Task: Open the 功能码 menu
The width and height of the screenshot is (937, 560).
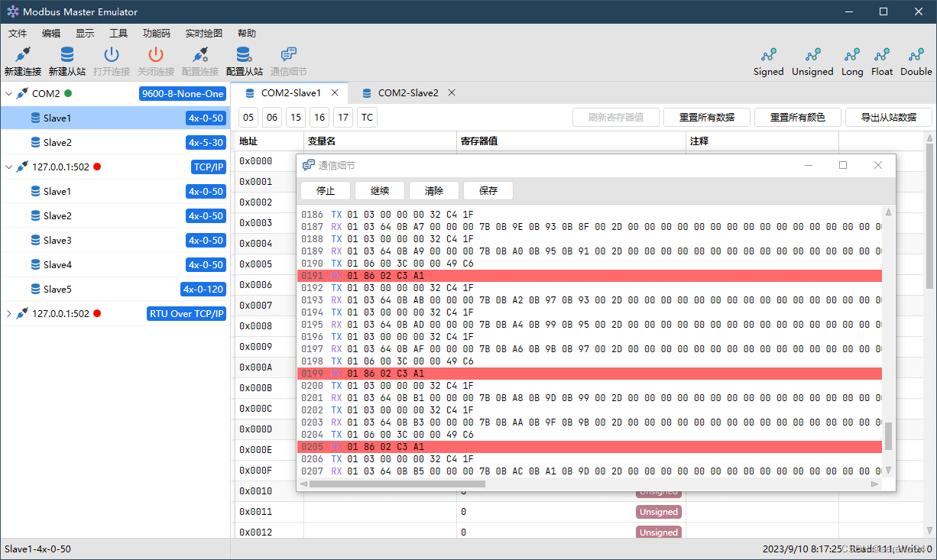Action: tap(157, 33)
